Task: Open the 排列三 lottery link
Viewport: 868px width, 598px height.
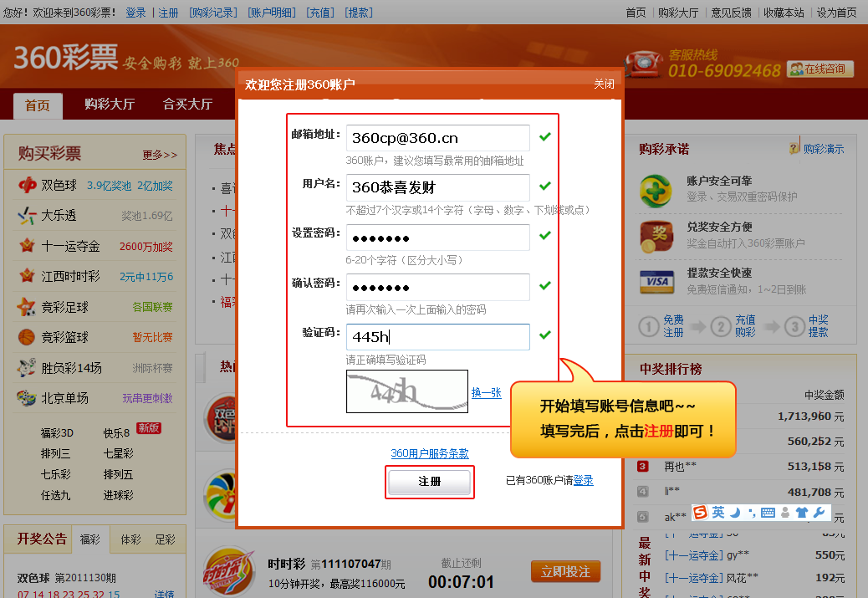Action: pos(55,453)
